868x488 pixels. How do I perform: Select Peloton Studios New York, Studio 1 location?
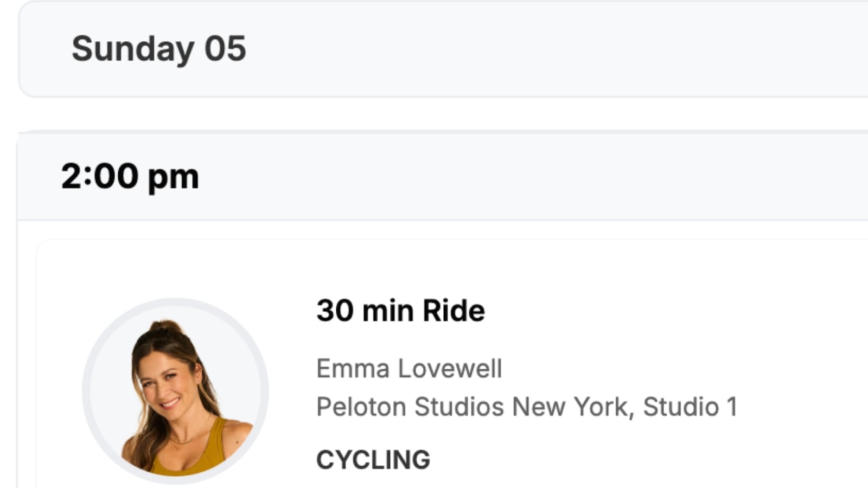pyautogui.click(x=526, y=407)
